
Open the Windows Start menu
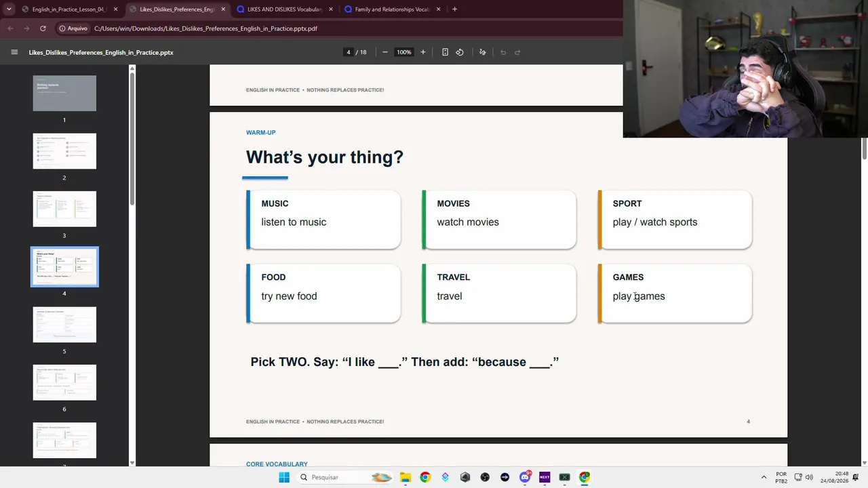(284, 477)
